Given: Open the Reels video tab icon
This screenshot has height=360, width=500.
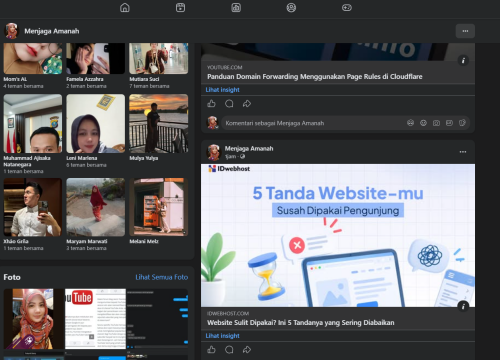Looking at the screenshot, I should click(180, 7).
